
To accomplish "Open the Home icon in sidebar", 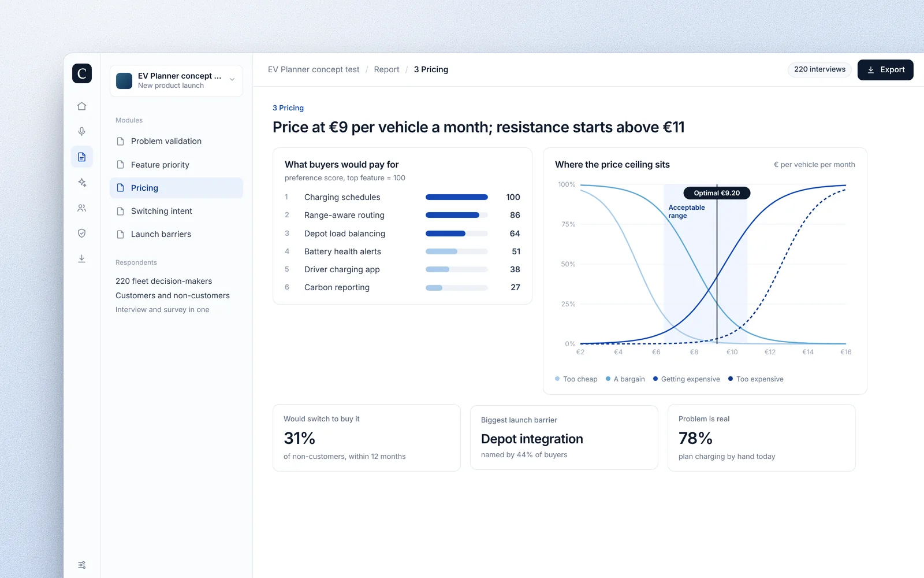I will tap(82, 106).
